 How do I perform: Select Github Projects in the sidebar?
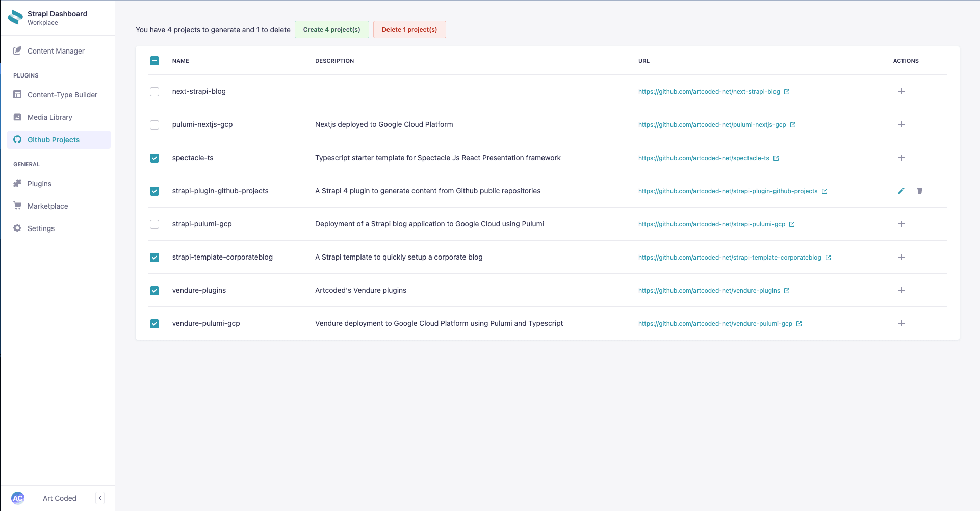click(x=59, y=140)
